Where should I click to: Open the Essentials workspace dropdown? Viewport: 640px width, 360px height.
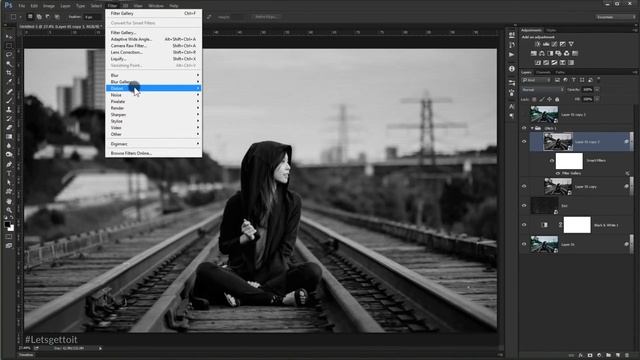point(615,17)
